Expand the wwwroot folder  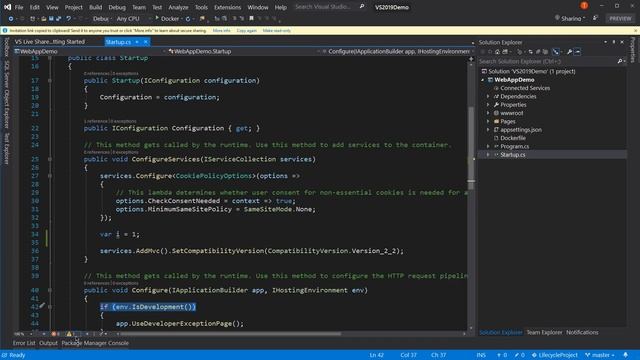pyautogui.click(x=488, y=113)
